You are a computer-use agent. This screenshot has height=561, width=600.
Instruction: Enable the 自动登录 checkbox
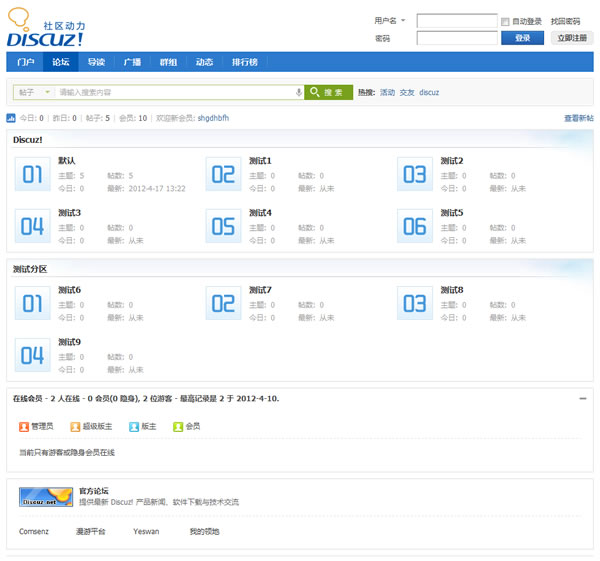[x=505, y=21]
